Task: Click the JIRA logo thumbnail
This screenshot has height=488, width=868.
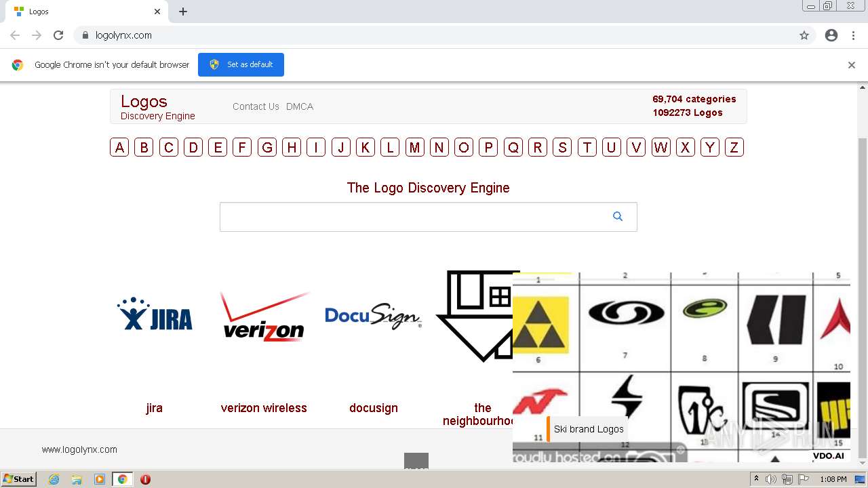Action: pos(155,314)
